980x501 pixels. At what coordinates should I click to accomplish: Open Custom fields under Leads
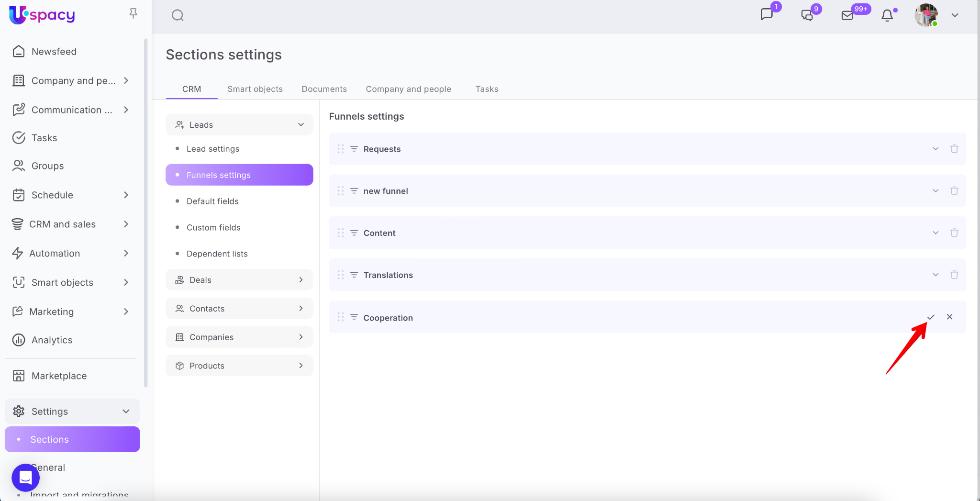(x=213, y=227)
